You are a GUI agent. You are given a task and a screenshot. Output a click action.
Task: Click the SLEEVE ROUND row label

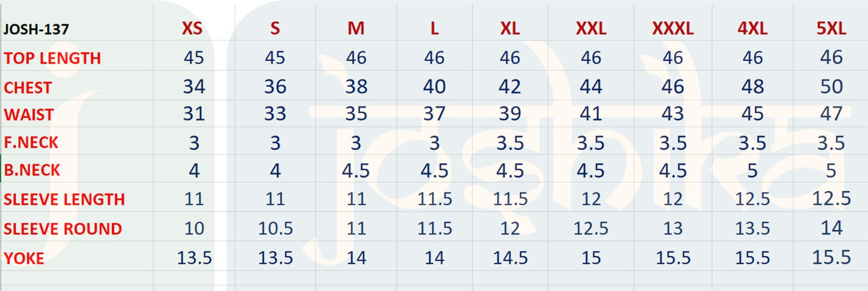coord(62,229)
